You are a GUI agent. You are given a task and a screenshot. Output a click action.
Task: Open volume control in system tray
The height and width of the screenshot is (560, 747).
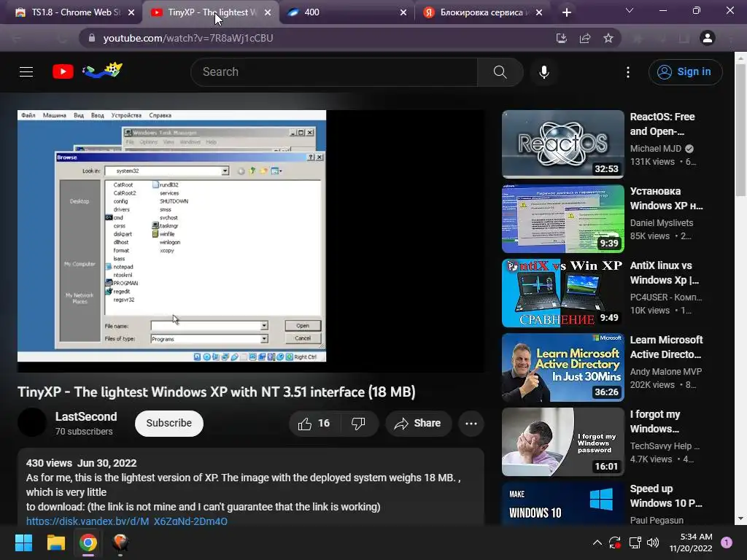pyautogui.click(x=653, y=542)
